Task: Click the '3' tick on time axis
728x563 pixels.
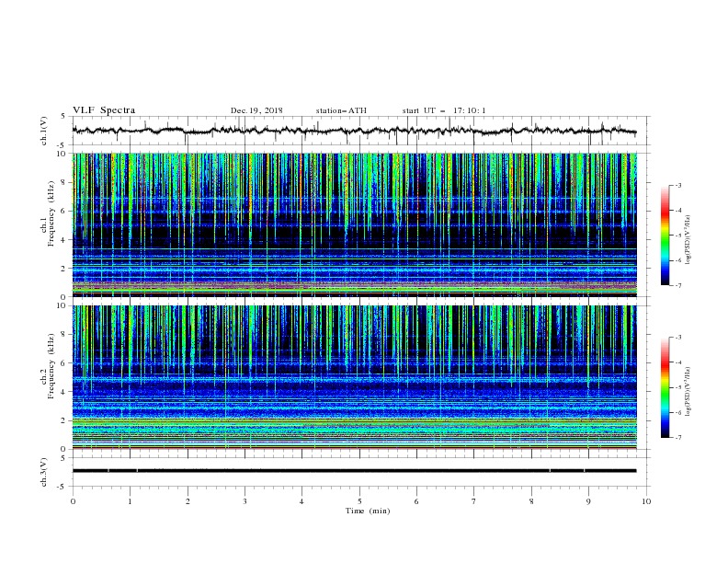Action: (x=245, y=501)
